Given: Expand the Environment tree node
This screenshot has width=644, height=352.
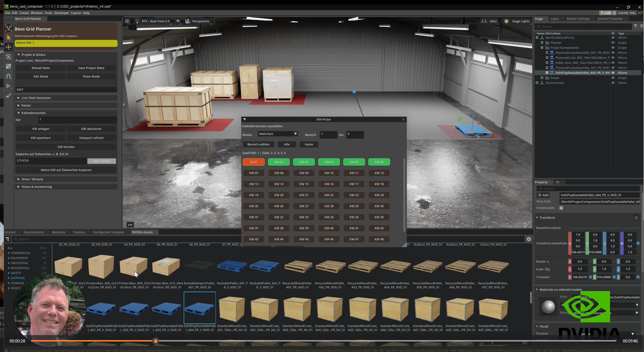Looking at the screenshot, I should pyautogui.click(x=537, y=83).
